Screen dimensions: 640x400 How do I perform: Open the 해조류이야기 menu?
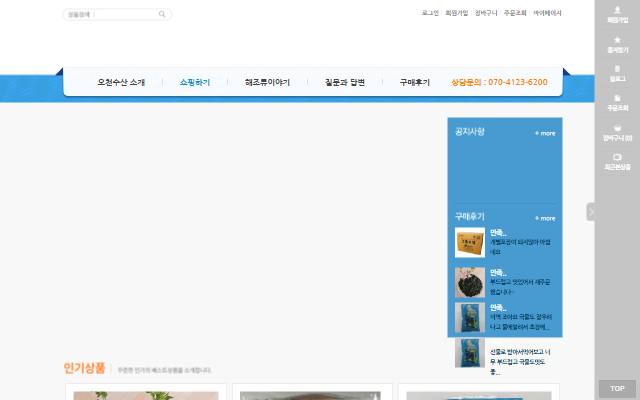tap(267, 82)
